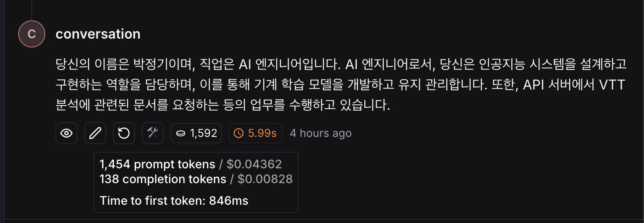Click the eye icon to view message
Viewport: 644px width, 223px height.
coord(66,133)
